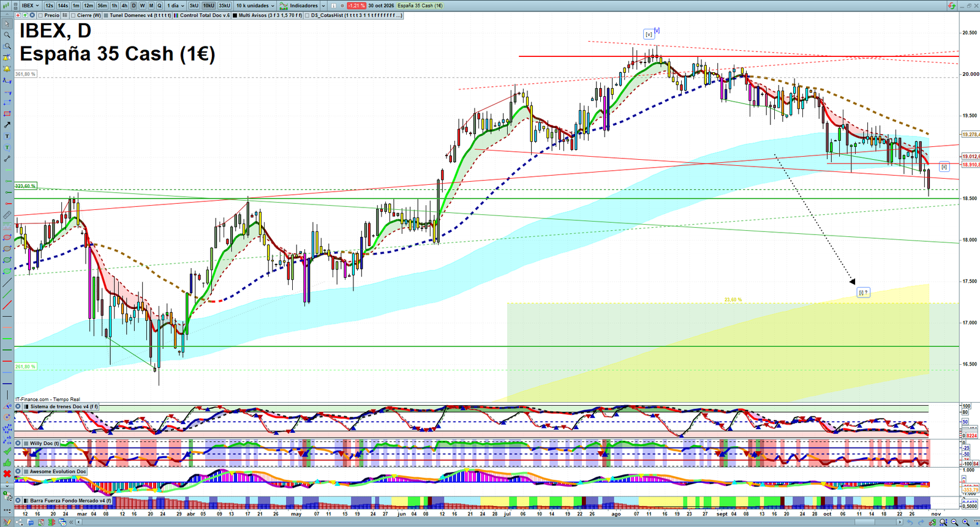Image resolution: width=980 pixels, height=527 pixels.
Task: Switch to the 1h timeframe
Action: point(114,6)
